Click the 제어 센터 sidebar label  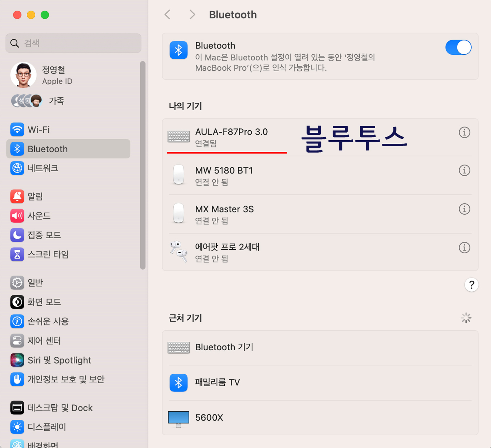44,341
